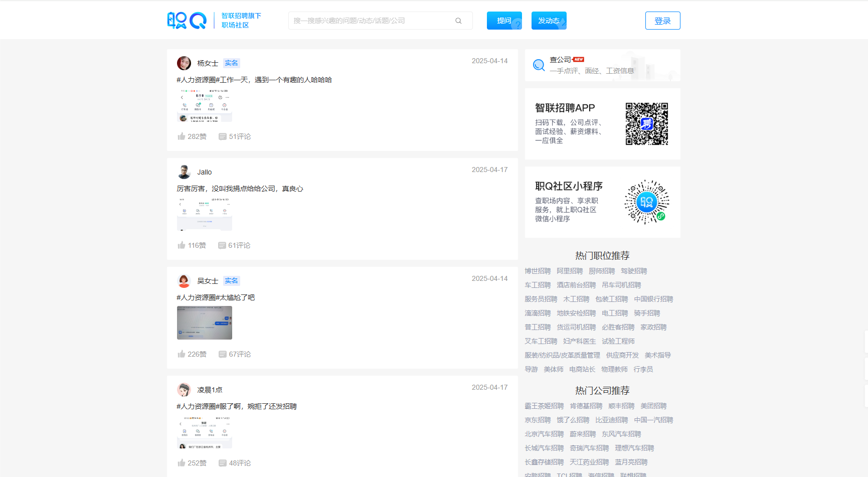Click the 实名 badge next to 吴女士
868x477 pixels.
point(232,280)
